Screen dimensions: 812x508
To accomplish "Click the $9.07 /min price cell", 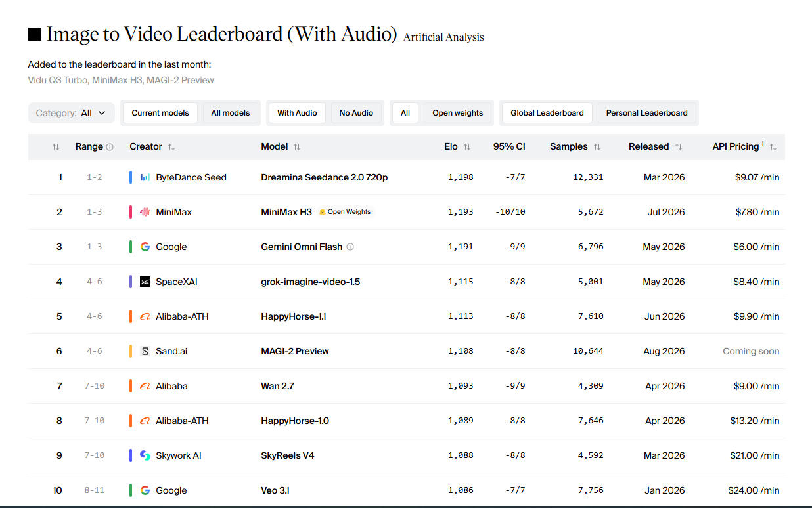I will [x=757, y=177].
